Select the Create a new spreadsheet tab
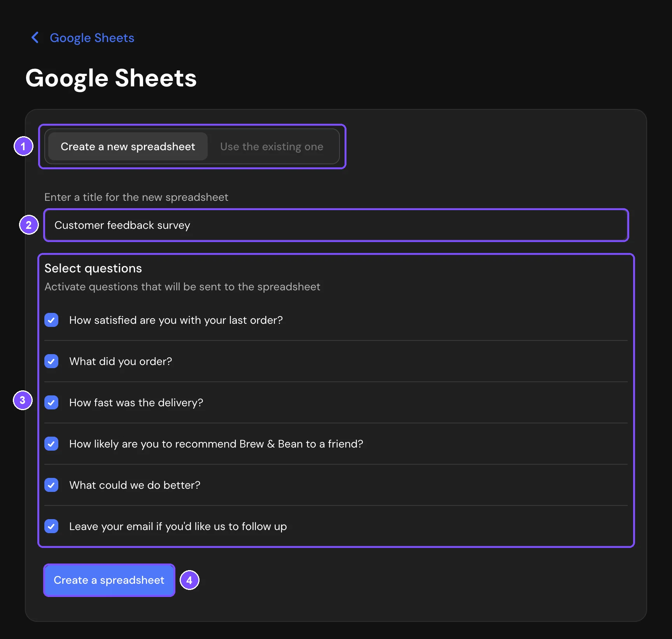672x639 pixels. coord(128,146)
